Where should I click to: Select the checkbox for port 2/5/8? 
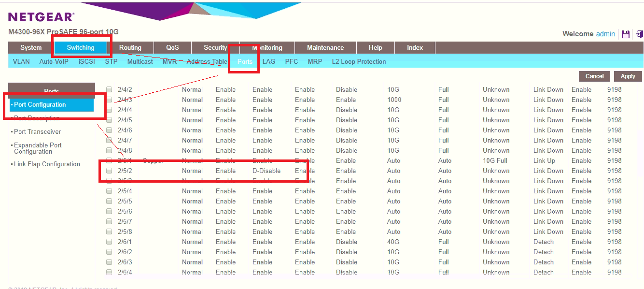click(109, 231)
